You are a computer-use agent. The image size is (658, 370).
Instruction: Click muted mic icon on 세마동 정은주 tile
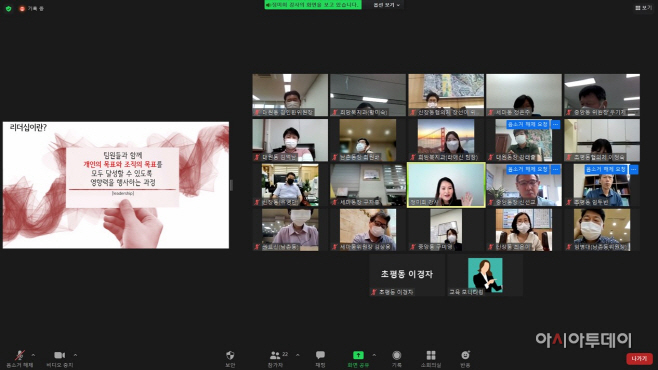point(491,112)
